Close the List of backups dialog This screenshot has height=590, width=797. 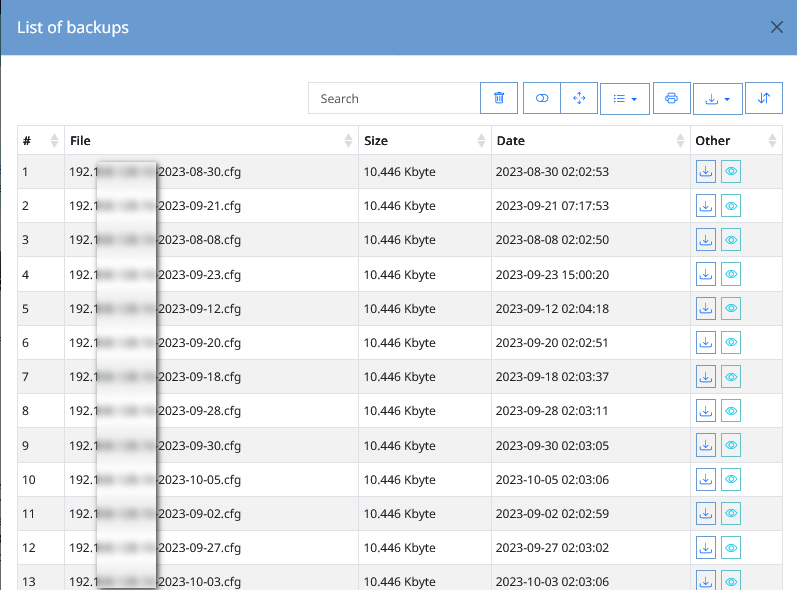point(776,27)
